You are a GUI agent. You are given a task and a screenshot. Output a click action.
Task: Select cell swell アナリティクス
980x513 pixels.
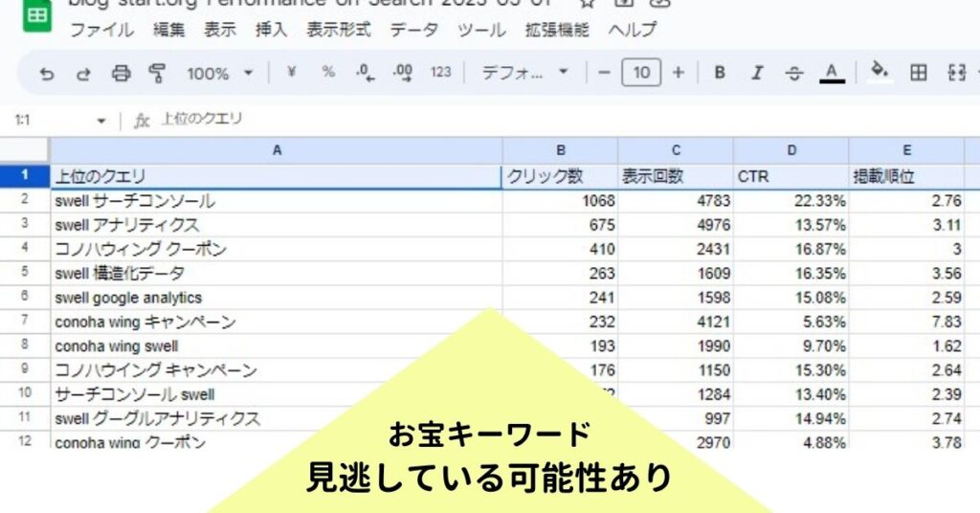tap(277, 224)
